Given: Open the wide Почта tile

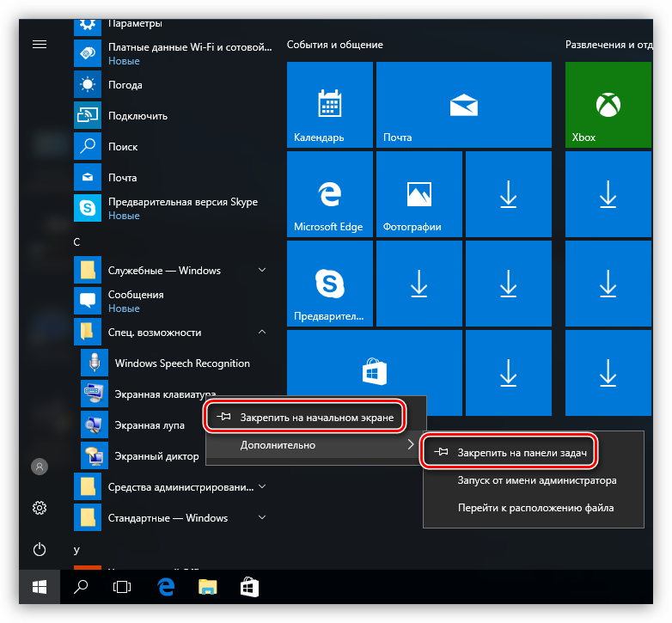Looking at the screenshot, I should pos(464,105).
